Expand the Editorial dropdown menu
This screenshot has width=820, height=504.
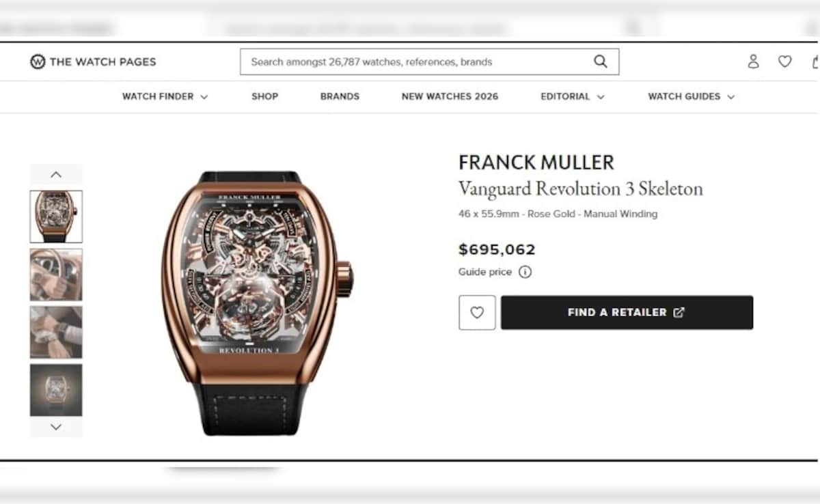click(573, 96)
